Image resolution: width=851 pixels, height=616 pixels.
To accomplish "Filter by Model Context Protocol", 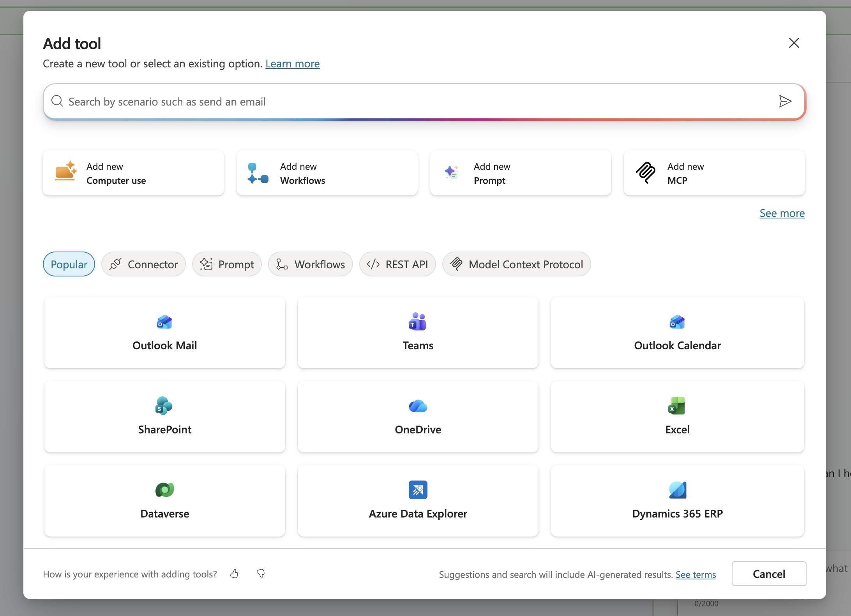I will (x=517, y=264).
